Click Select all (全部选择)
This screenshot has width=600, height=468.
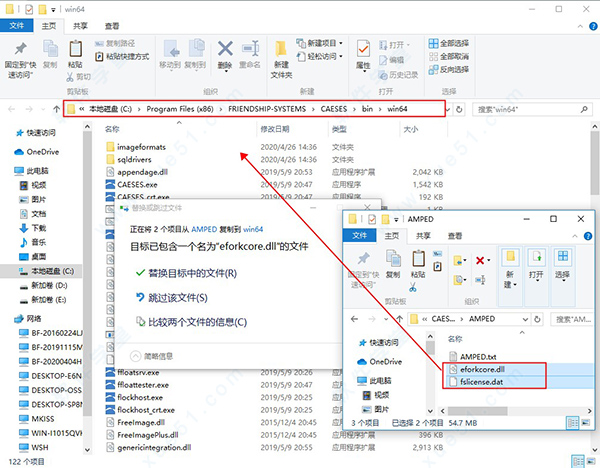pos(449,43)
